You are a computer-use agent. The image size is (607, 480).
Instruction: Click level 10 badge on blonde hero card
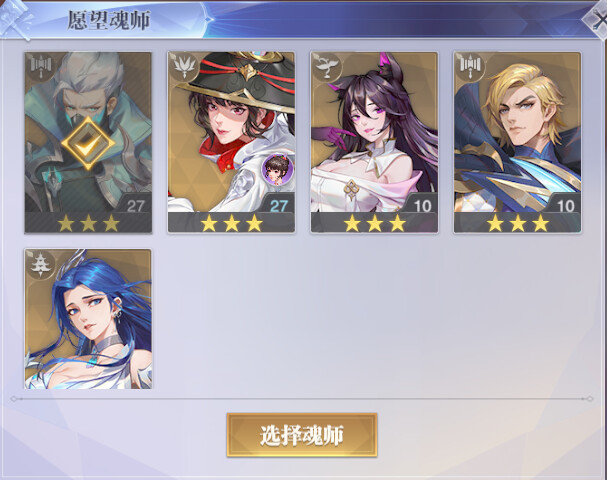coord(564,206)
